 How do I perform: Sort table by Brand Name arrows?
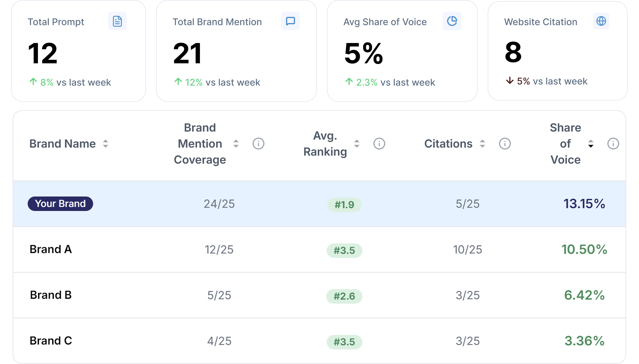click(x=105, y=144)
